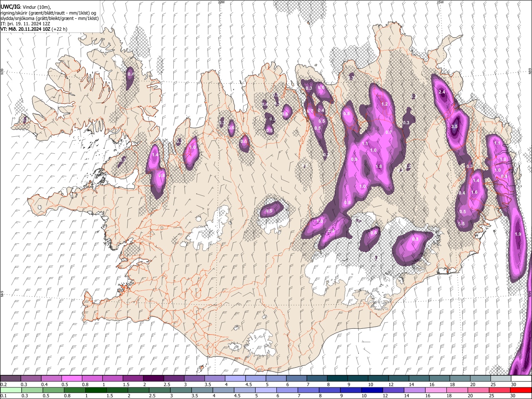Click the 2.4 value's neighbouring 1.0 near 1.1 east
The image size is (532, 399).
click(503, 159)
